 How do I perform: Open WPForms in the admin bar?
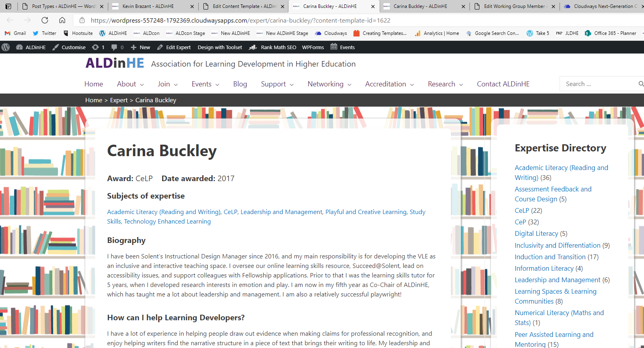pos(313,47)
